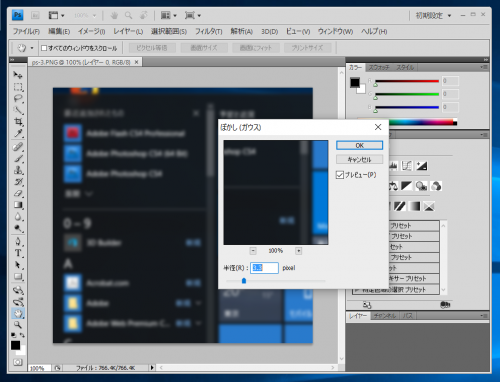Select the Lasso tool
Image resolution: width=500 pixels, height=382 pixels.
18,98
